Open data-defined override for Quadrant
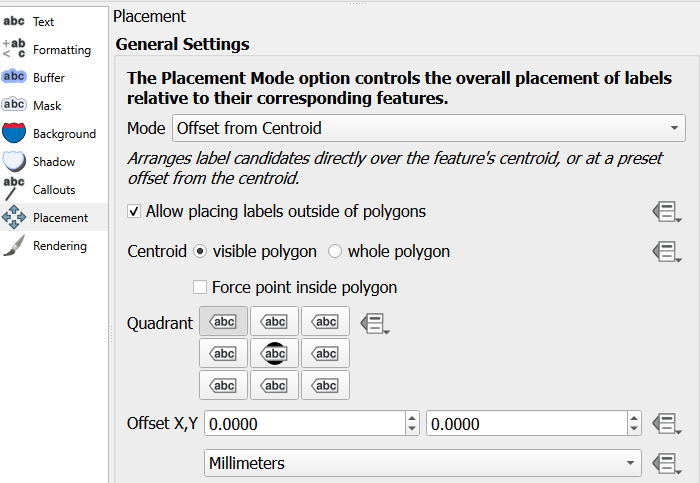Screen dimensions: 700x483 (373, 323)
